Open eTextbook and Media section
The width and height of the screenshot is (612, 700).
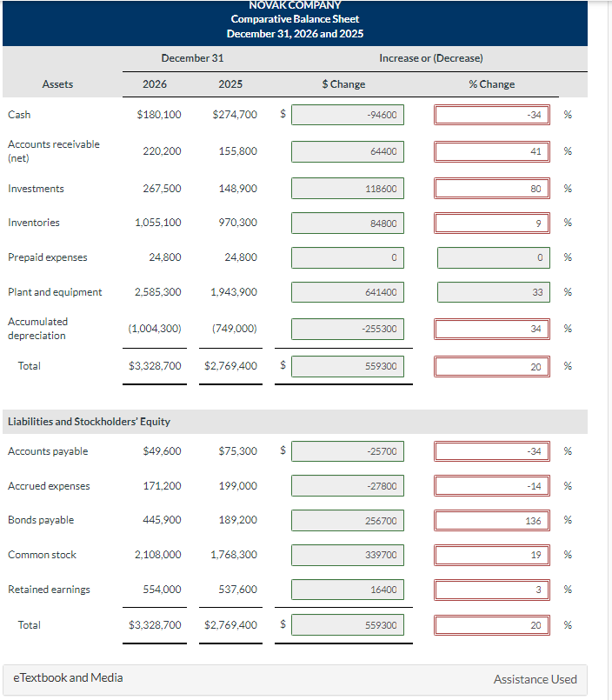point(68,677)
